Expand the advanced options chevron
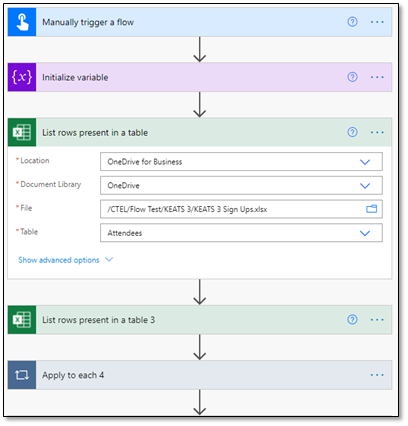Image resolution: width=408 pixels, height=426 pixels. coord(109,259)
